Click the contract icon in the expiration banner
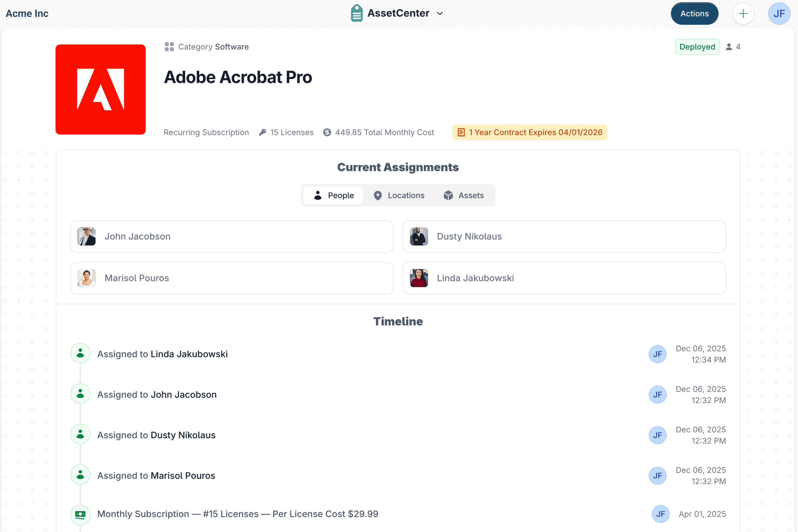 pos(461,132)
